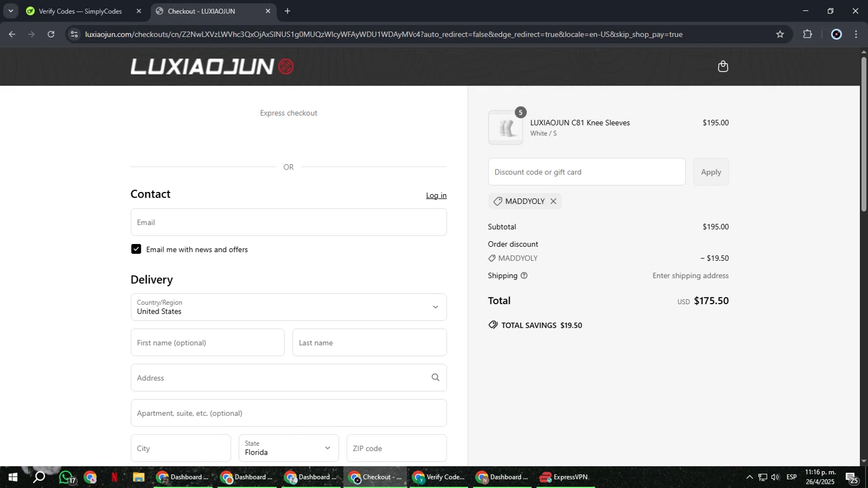This screenshot has width=868, height=488.
Task: Close the Checkout - LUXIAOJUN tab
Action: tap(268, 11)
